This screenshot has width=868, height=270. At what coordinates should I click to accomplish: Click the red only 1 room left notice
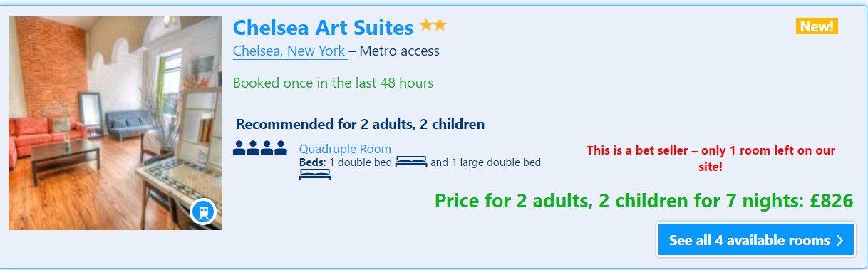pyautogui.click(x=711, y=159)
